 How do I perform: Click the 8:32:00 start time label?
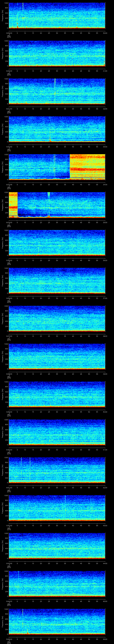(9, 147)
